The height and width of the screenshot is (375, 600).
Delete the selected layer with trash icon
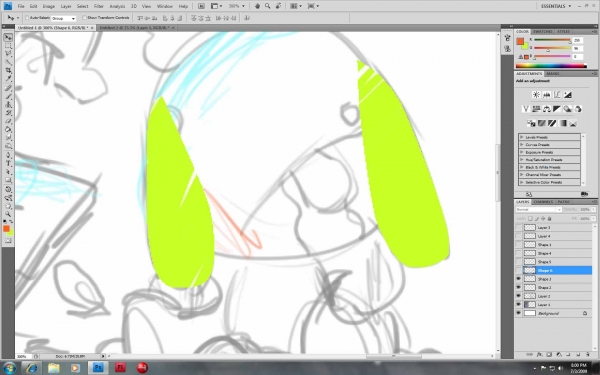(587, 355)
